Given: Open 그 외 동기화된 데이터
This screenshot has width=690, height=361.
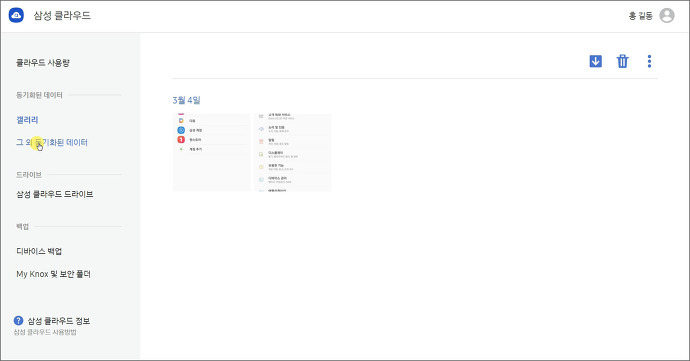Looking at the screenshot, I should point(52,142).
